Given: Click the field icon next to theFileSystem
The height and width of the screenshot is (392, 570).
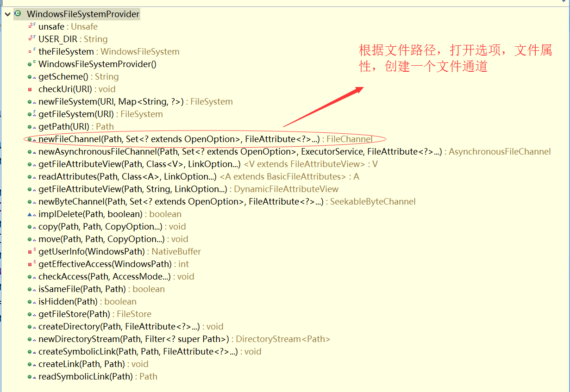Looking at the screenshot, I should [x=31, y=51].
